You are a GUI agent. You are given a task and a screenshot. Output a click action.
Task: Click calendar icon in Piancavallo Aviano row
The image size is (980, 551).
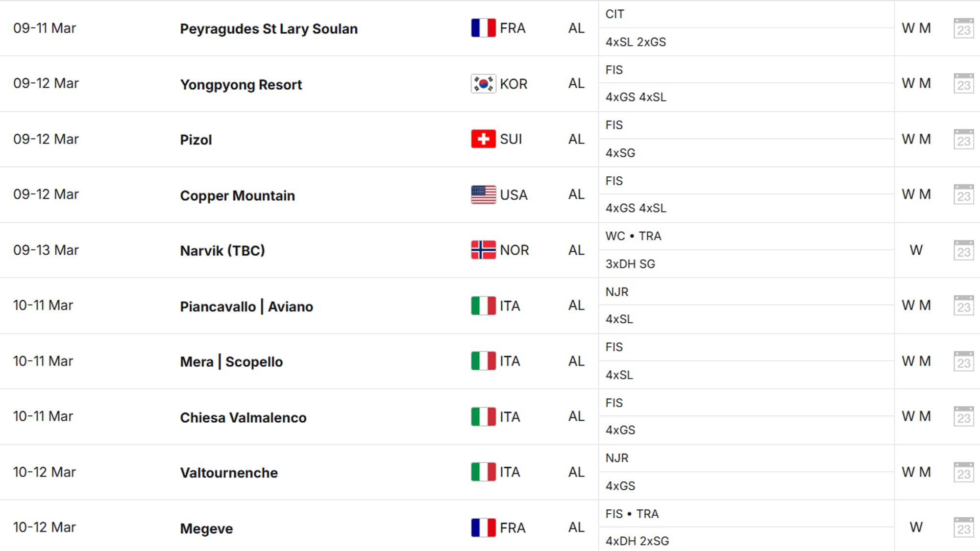[963, 306]
